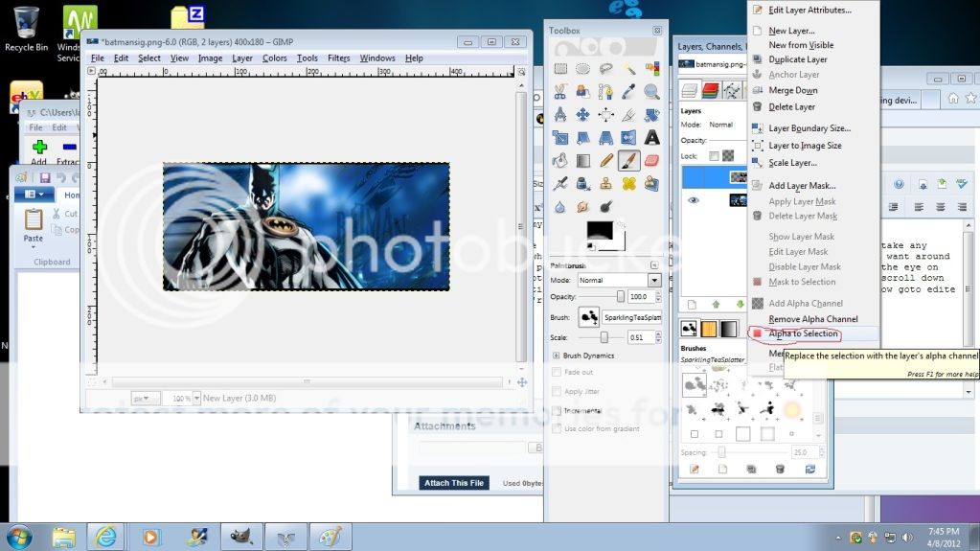
Task: Select the Smudge tool
Action: pyautogui.click(x=582, y=206)
